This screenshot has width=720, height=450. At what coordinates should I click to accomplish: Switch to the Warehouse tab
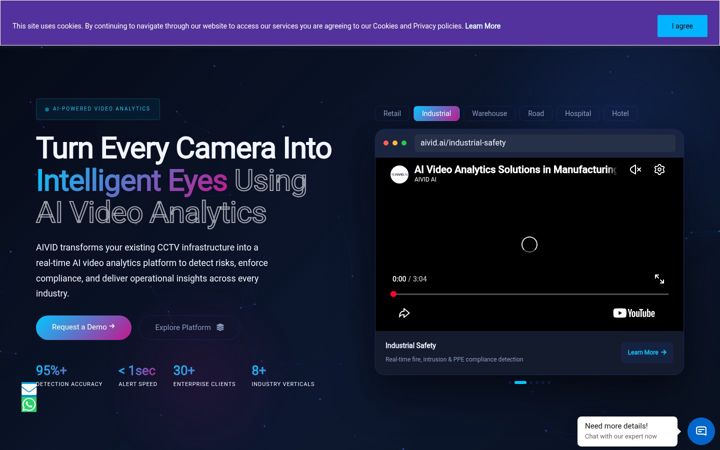pyautogui.click(x=489, y=113)
